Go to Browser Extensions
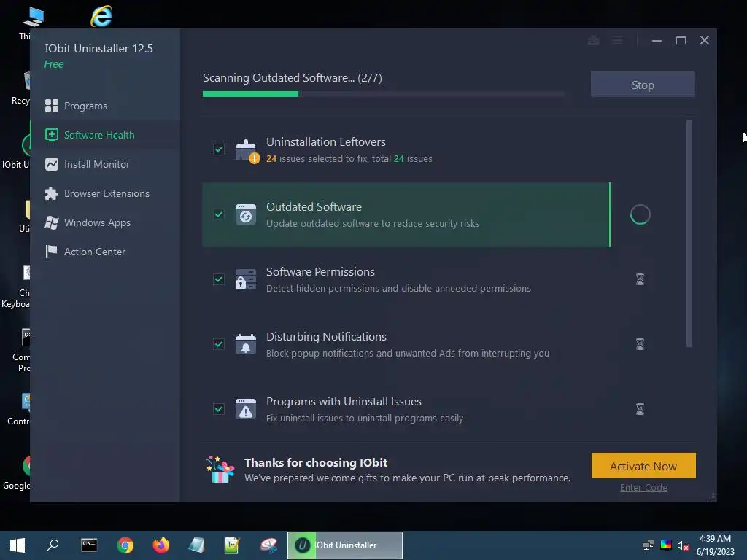Viewport: 747px width, 560px height. (x=104, y=193)
